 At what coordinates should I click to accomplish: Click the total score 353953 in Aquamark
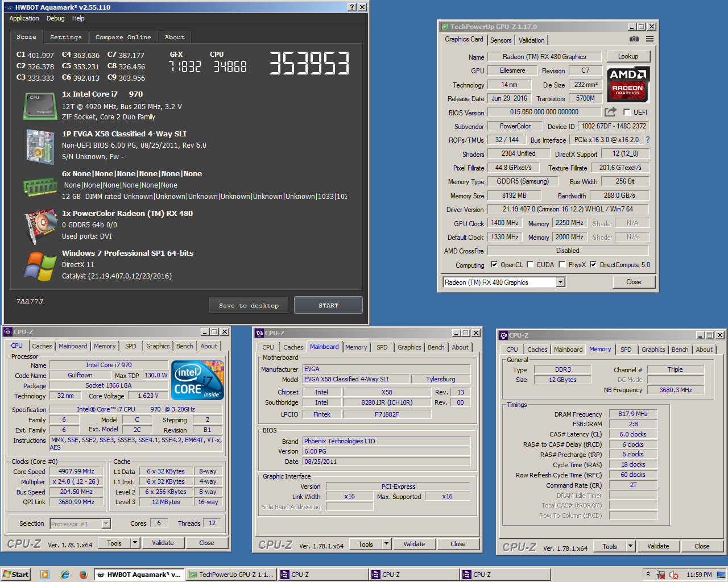click(309, 63)
